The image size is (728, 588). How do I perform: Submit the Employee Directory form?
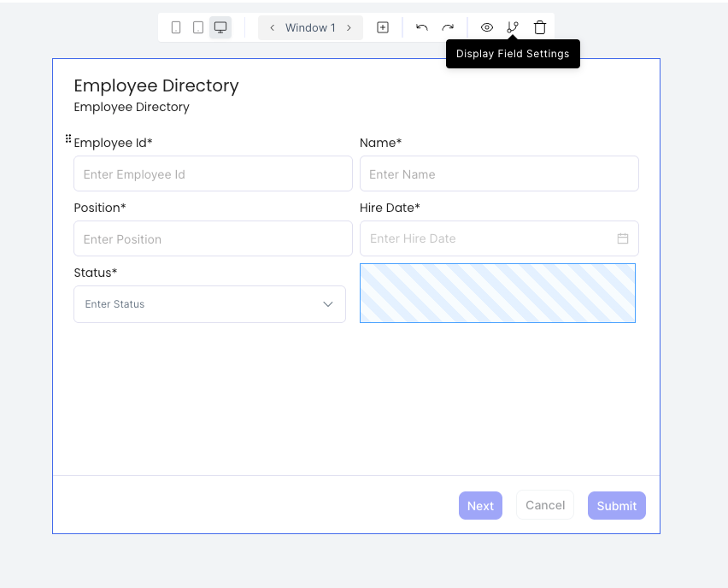coord(616,505)
